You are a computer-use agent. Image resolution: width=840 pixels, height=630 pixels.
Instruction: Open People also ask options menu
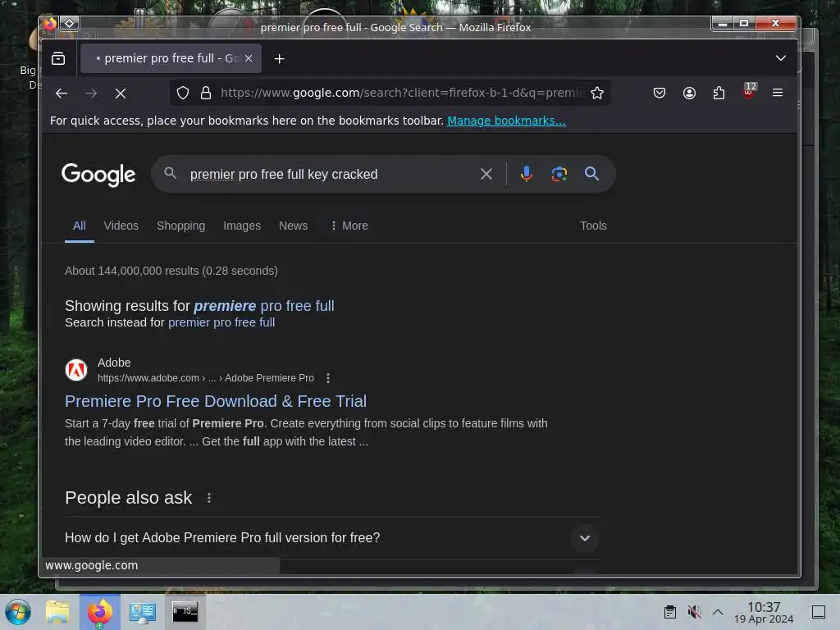point(209,498)
